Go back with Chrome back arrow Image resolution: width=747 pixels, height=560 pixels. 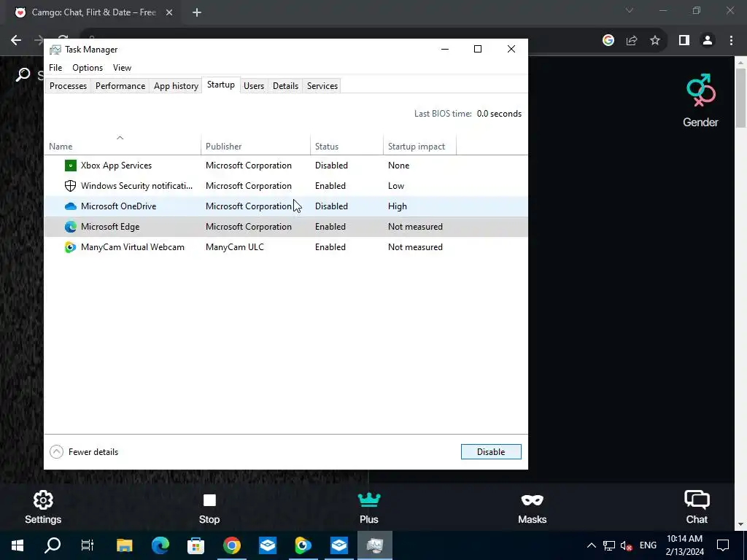(x=16, y=41)
